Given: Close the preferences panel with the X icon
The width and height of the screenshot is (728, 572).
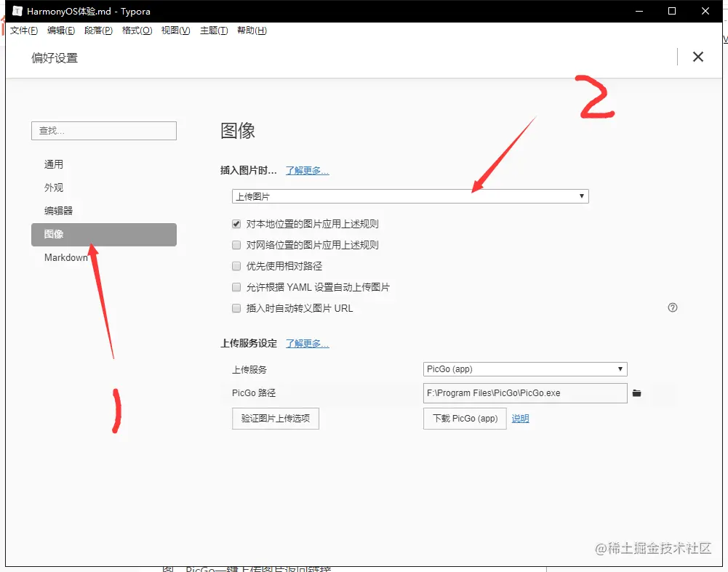Looking at the screenshot, I should [698, 57].
